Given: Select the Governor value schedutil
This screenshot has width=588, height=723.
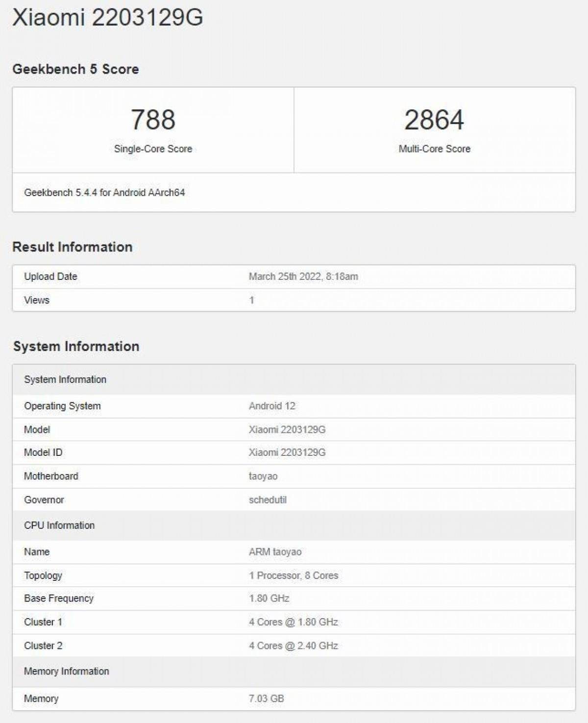Looking at the screenshot, I should pyautogui.click(x=267, y=500).
